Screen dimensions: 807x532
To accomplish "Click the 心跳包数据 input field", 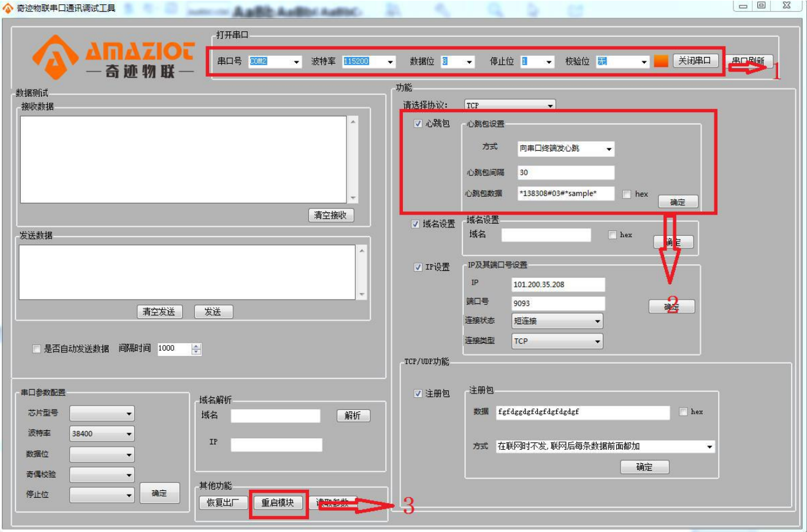I will pyautogui.click(x=566, y=194).
